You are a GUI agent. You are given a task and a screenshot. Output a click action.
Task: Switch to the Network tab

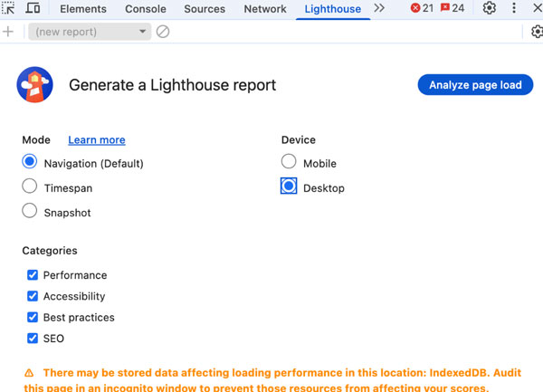(x=265, y=9)
